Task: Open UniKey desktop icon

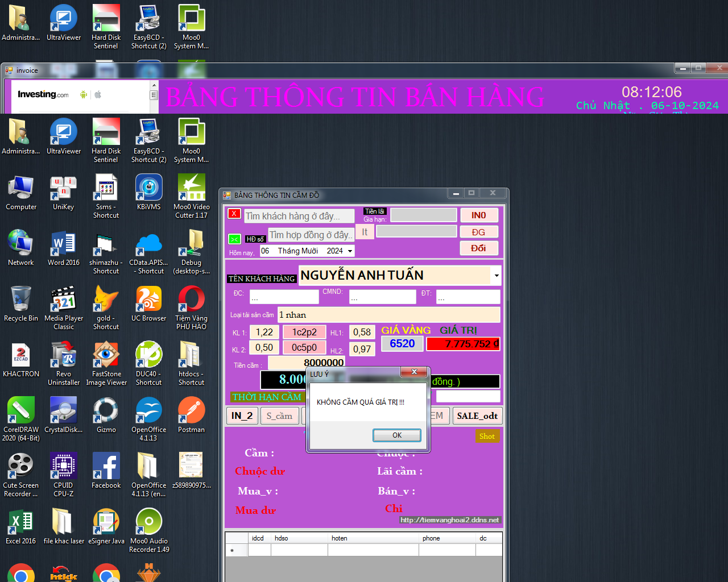Action: click(x=64, y=193)
